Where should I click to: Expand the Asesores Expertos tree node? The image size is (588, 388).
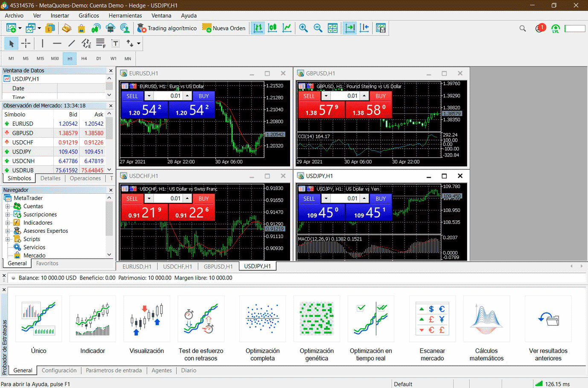coord(8,231)
